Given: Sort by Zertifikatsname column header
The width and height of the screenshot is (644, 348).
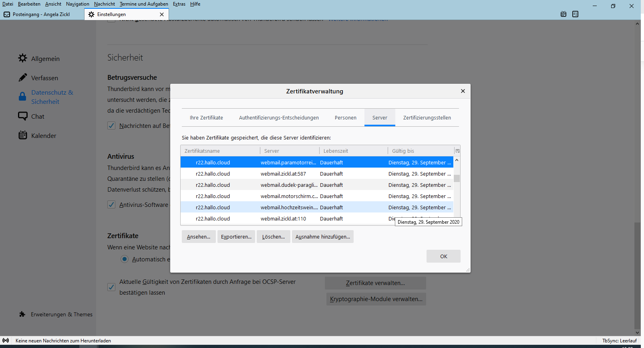Looking at the screenshot, I should click(220, 151).
